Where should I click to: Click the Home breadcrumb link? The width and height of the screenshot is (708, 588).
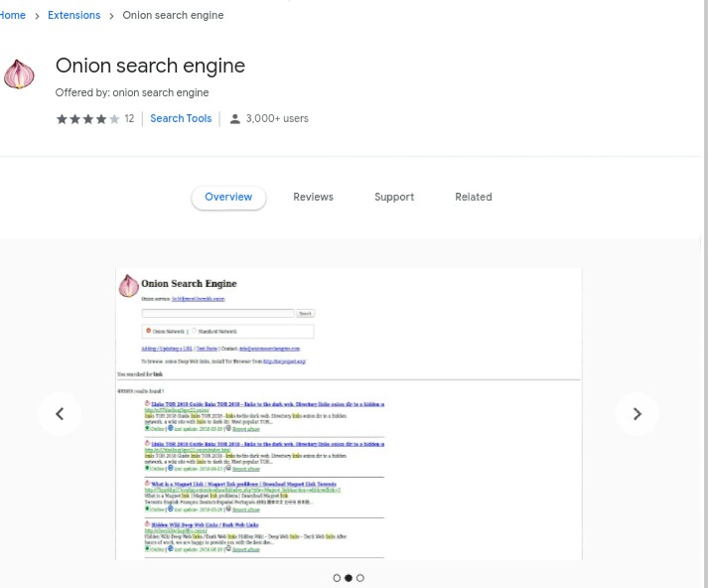12,15
